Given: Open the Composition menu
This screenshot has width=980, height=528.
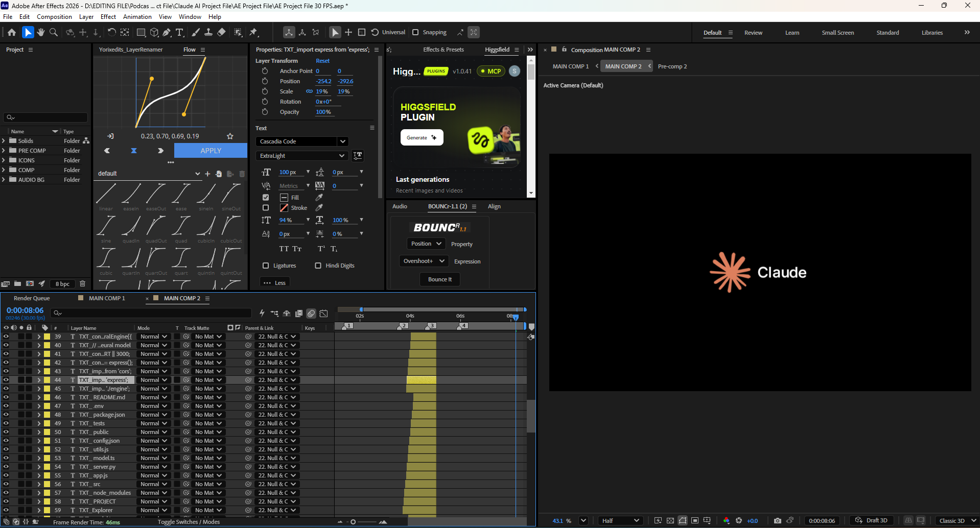Looking at the screenshot, I should 55,17.
